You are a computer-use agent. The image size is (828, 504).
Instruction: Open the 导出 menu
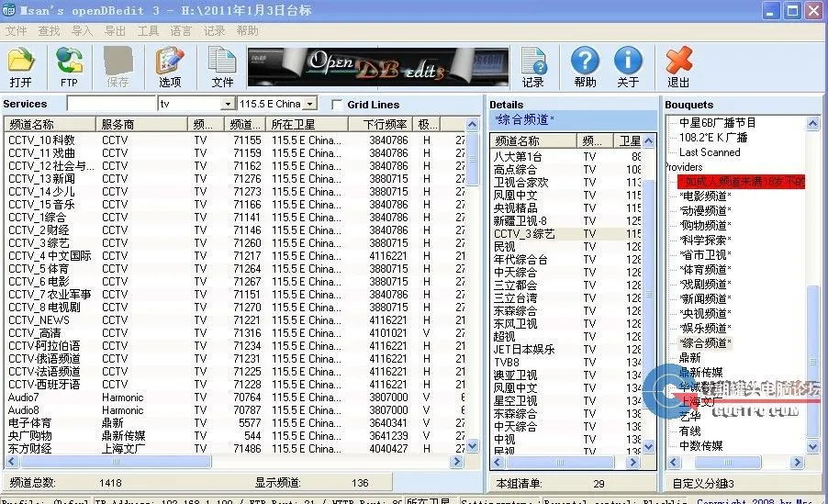click(115, 31)
